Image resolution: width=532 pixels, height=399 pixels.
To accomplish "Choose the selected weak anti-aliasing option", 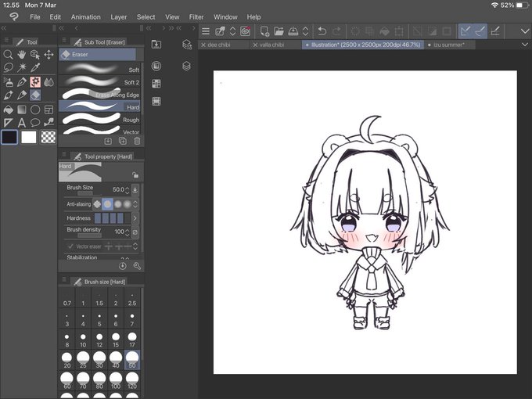I will pos(107,204).
